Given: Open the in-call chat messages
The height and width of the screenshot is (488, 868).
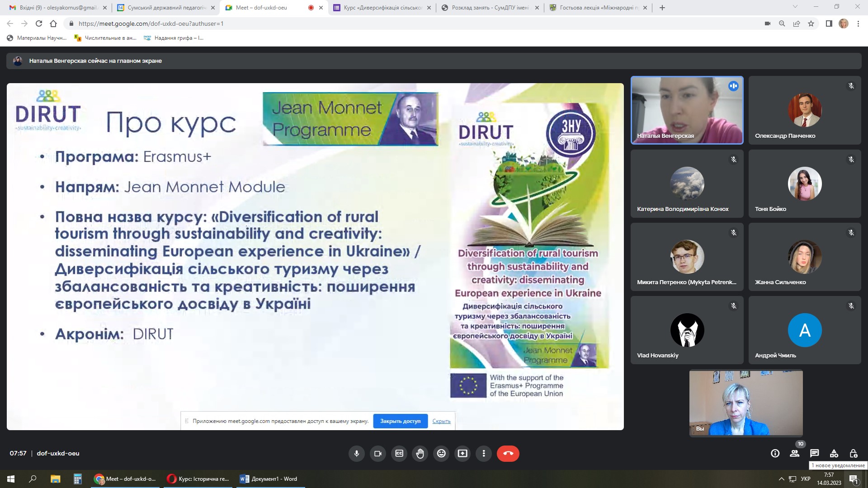Looking at the screenshot, I should (x=814, y=453).
